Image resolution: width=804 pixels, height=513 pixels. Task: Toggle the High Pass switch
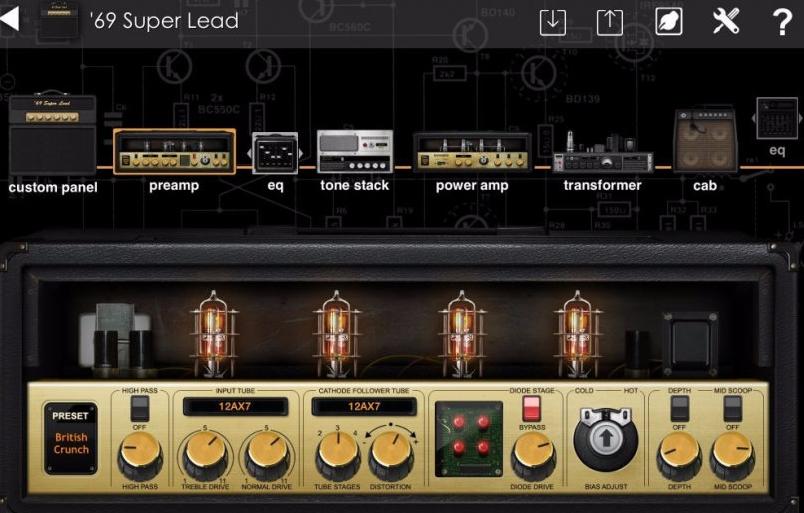[x=139, y=408]
